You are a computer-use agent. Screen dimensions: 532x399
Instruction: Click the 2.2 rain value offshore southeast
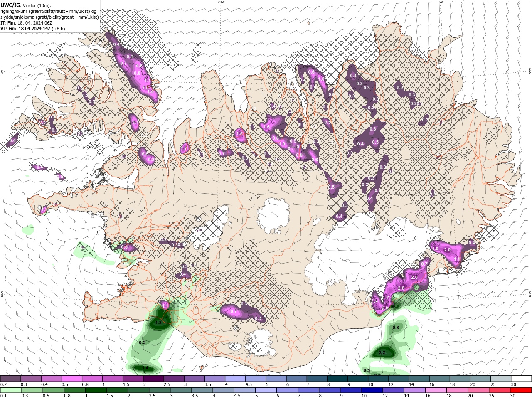click(x=383, y=352)
